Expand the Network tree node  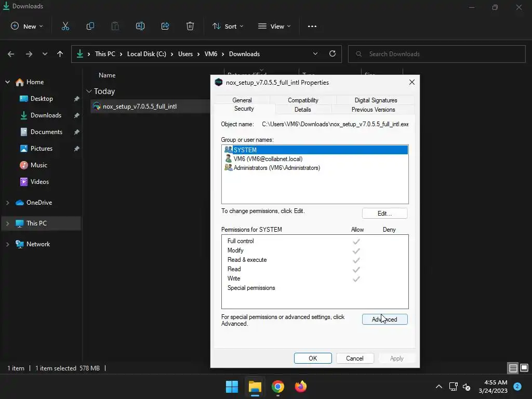coord(7,244)
